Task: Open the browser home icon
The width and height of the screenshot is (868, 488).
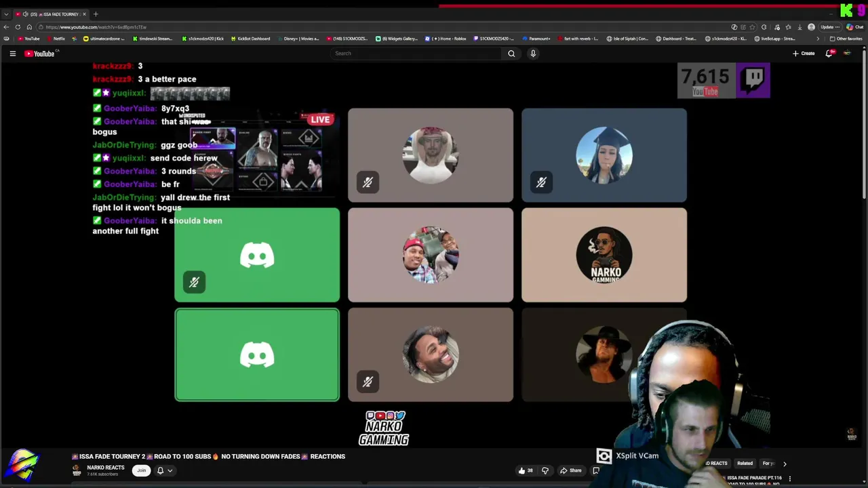Action: click(29, 27)
